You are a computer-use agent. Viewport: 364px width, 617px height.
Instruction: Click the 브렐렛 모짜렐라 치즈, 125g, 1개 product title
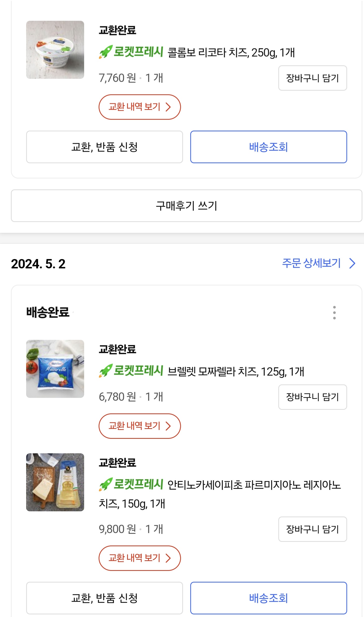pyautogui.click(x=236, y=372)
